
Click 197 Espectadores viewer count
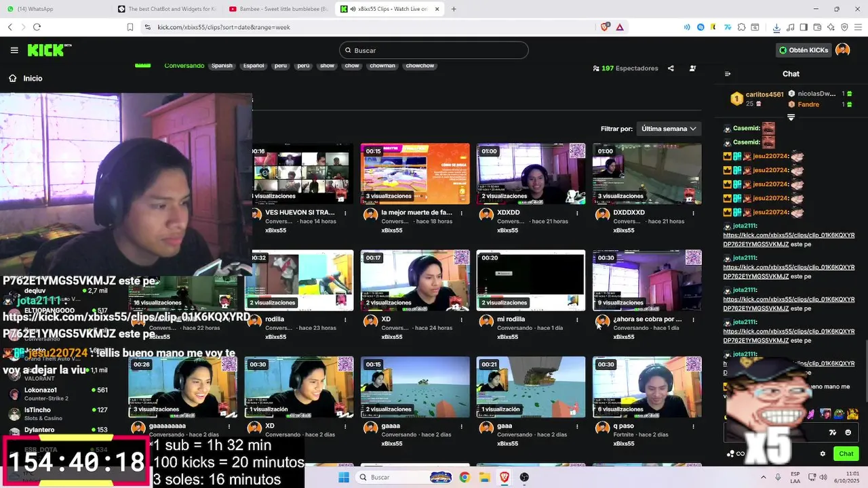click(x=625, y=68)
